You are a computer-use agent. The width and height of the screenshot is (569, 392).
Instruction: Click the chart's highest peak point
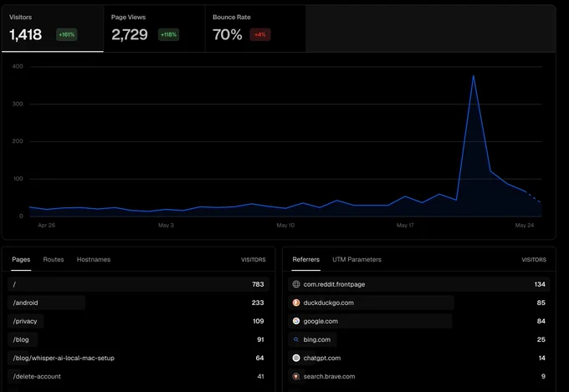click(474, 76)
